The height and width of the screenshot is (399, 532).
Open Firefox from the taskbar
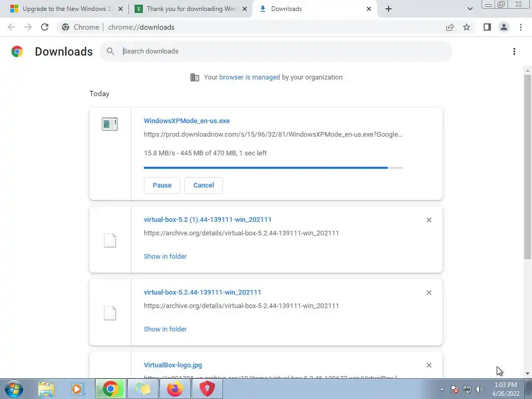click(175, 389)
